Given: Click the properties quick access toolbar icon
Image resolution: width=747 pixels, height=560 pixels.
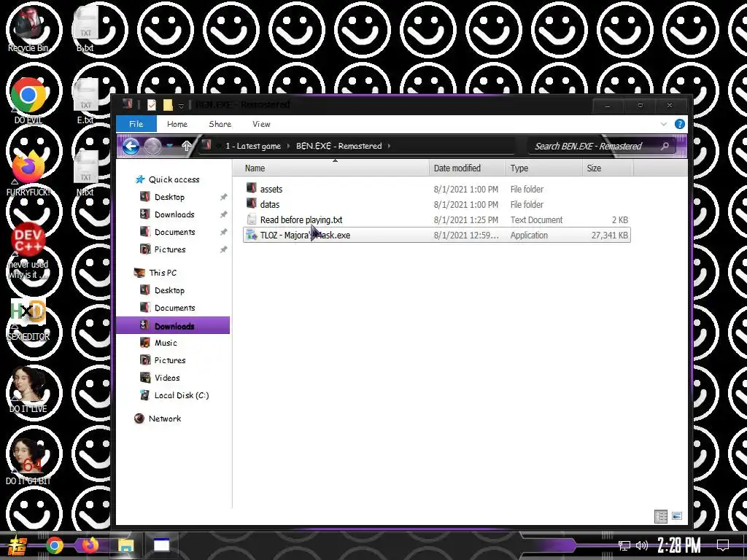Looking at the screenshot, I should [152, 105].
